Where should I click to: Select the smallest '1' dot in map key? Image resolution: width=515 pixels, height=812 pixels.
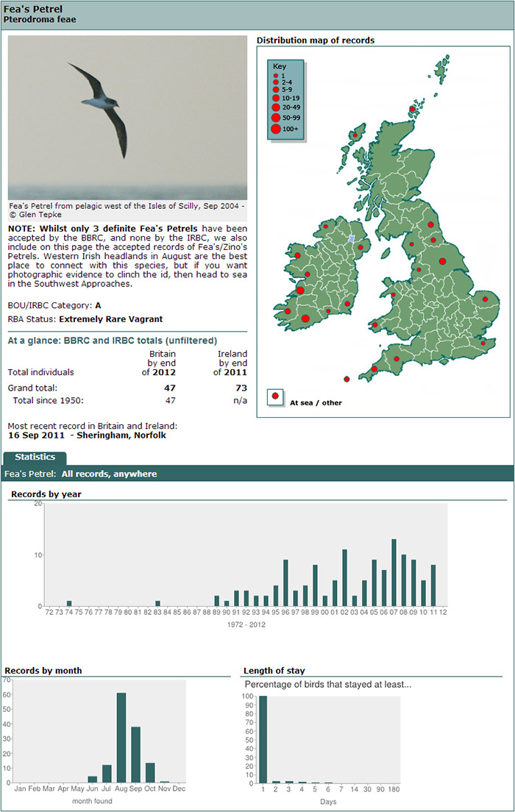coord(275,76)
